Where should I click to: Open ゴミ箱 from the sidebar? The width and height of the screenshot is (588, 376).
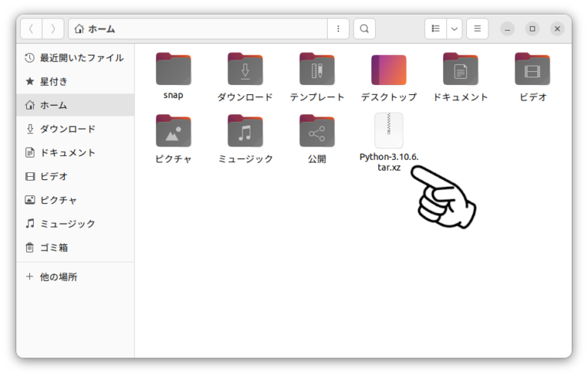(75, 247)
